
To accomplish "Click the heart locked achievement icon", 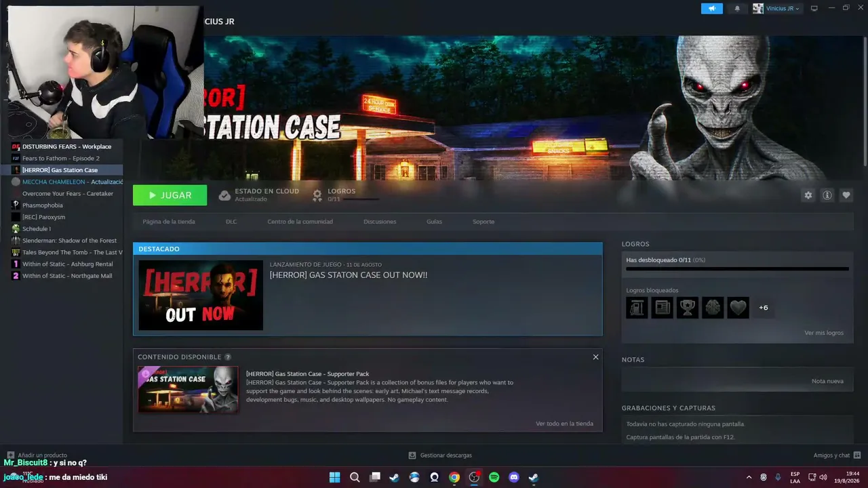I will coord(738,308).
